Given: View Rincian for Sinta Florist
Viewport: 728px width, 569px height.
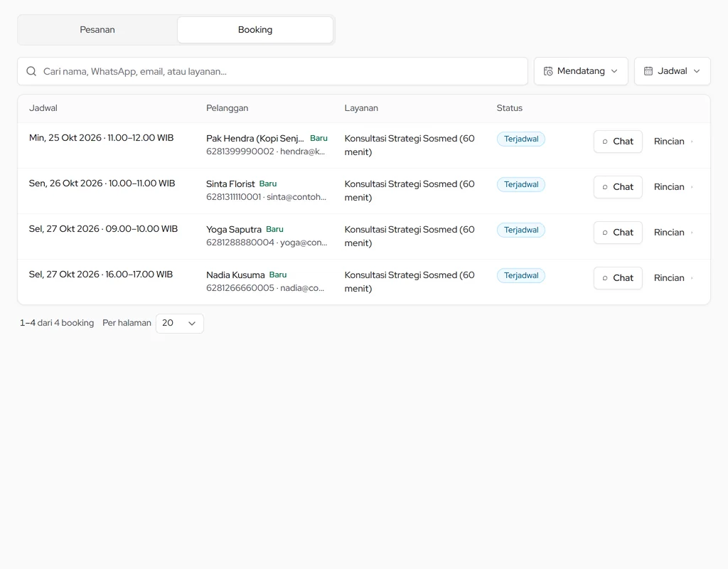Looking at the screenshot, I should pos(674,187).
